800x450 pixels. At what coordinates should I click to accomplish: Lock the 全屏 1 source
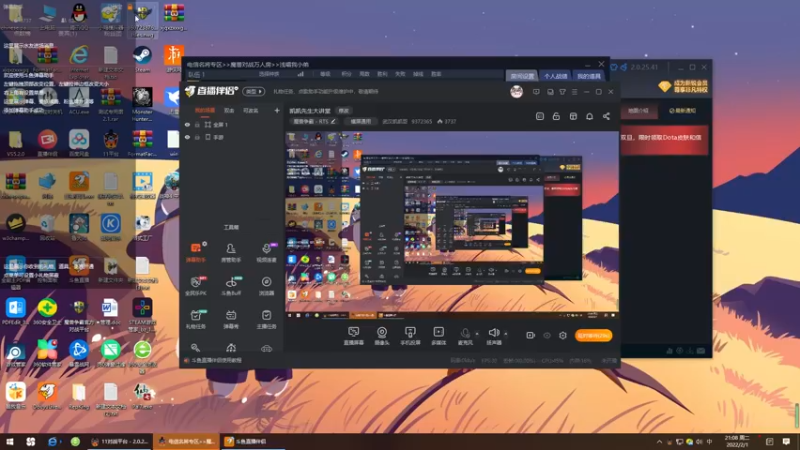pos(197,124)
